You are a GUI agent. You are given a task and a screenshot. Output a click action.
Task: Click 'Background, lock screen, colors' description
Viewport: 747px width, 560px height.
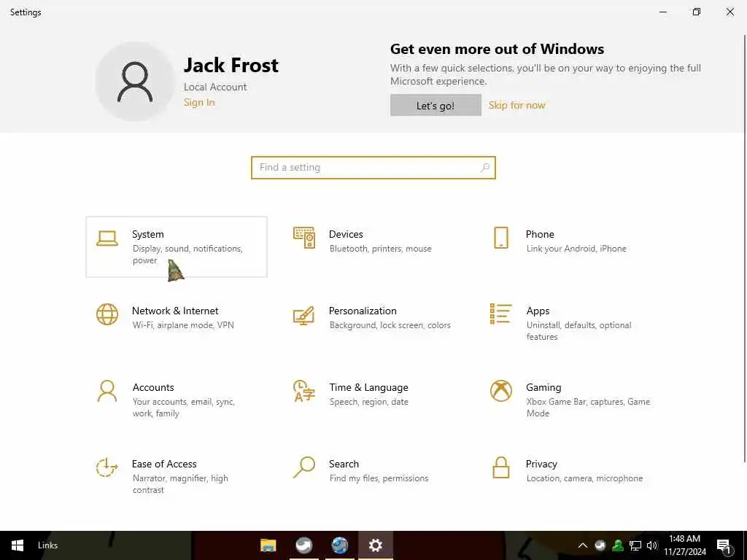(x=390, y=325)
